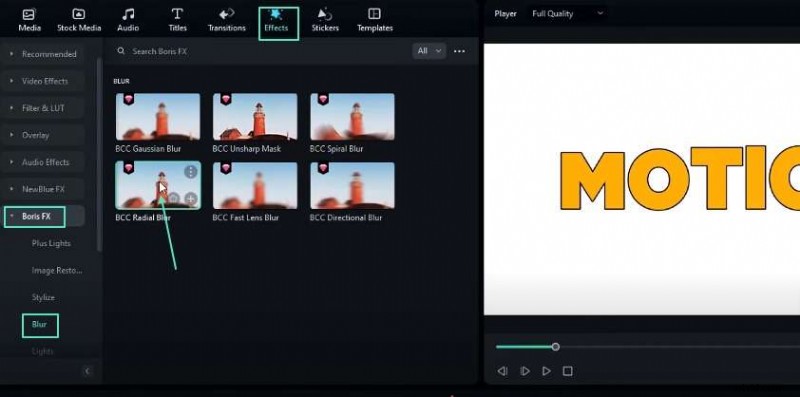
Task: Click the premium gem badge on BCC Unsharp Mask
Action: [226, 99]
